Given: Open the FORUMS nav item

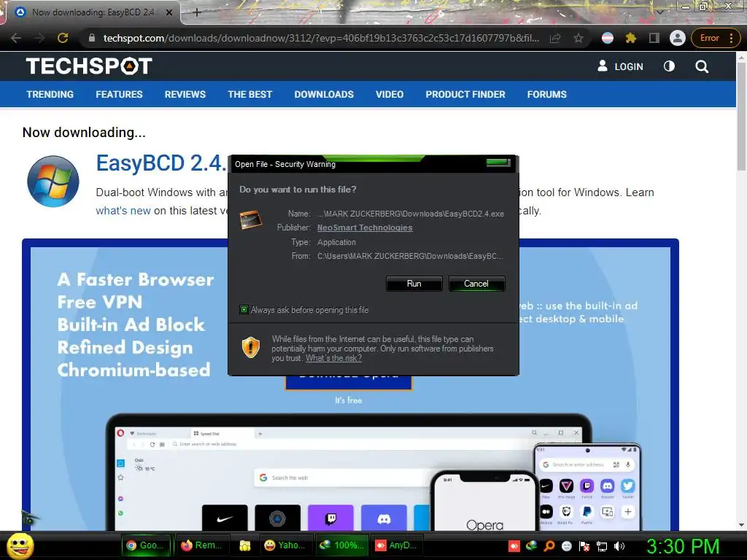Looking at the screenshot, I should click(547, 94).
